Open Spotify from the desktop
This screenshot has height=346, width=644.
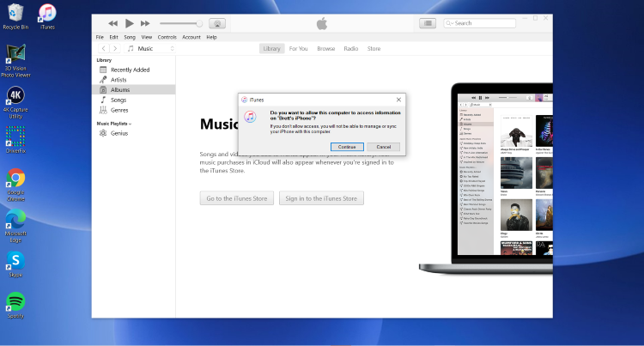pos(15,302)
